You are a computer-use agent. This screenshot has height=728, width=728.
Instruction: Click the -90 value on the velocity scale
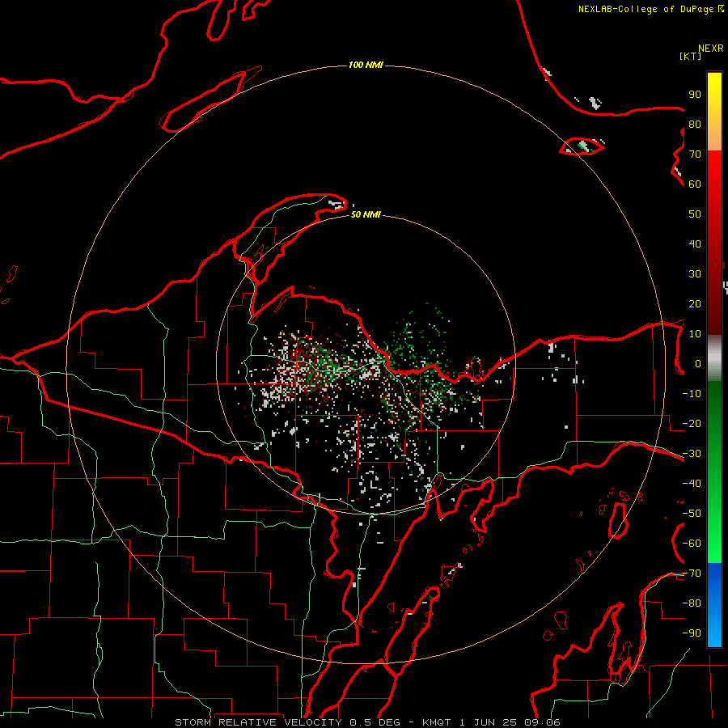pyautogui.click(x=692, y=633)
